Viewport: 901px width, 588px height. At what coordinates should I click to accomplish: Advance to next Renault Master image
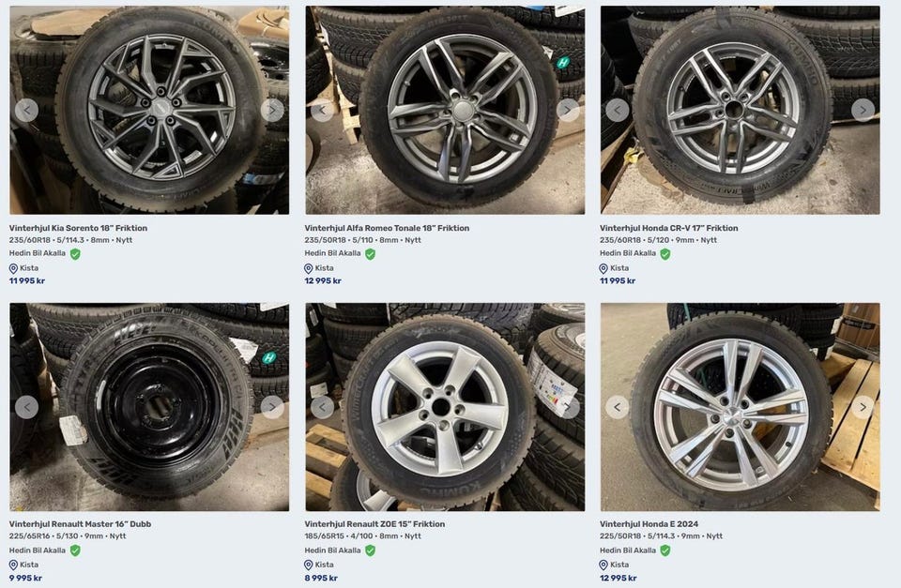pos(272,407)
